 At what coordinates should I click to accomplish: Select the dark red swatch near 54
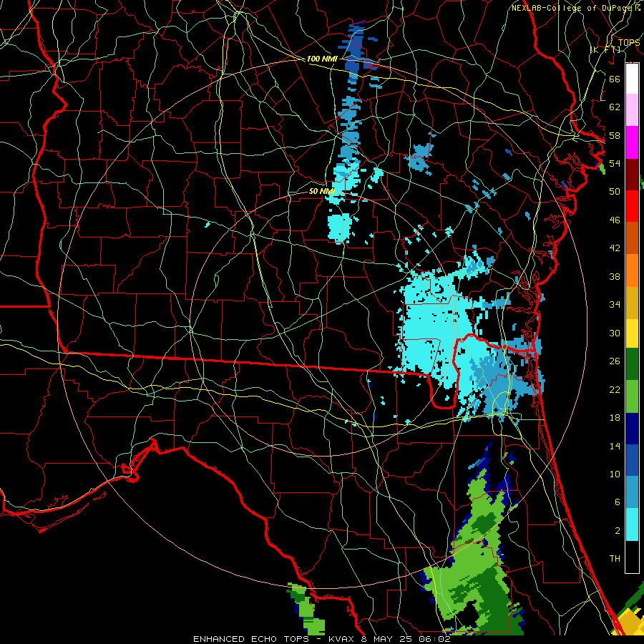(x=632, y=175)
